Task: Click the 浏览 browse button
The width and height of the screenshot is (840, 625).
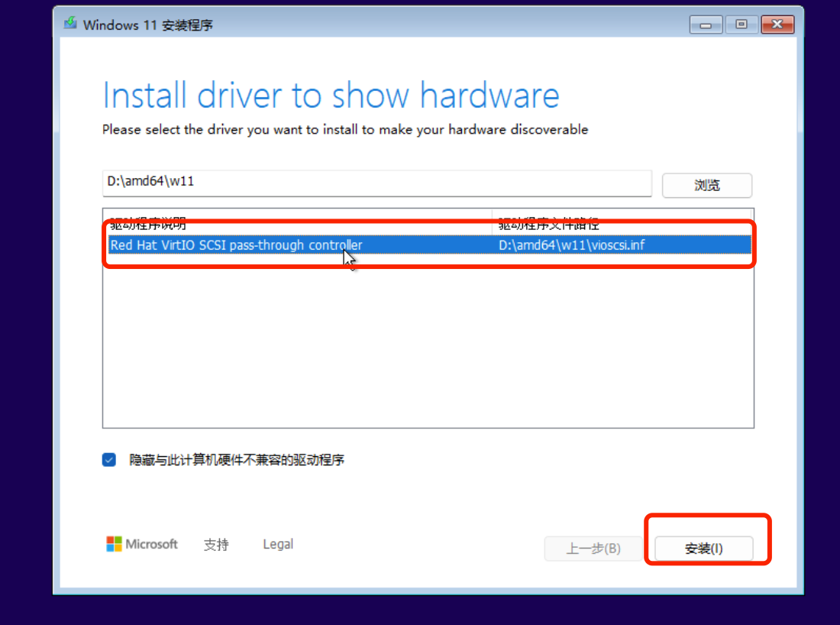Action: tap(706, 186)
